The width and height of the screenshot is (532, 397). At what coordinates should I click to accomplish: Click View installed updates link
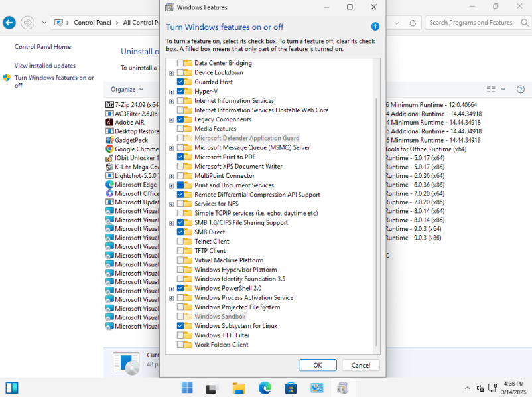coord(45,66)
